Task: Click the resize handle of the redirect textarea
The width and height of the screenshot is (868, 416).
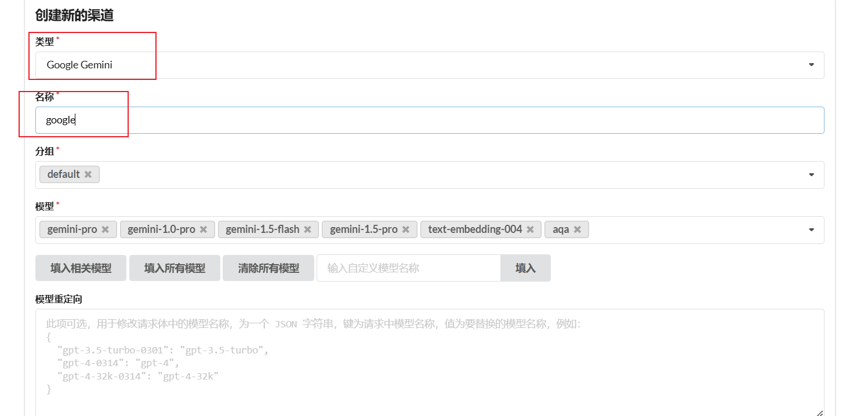Action: (x=819, y=411)
